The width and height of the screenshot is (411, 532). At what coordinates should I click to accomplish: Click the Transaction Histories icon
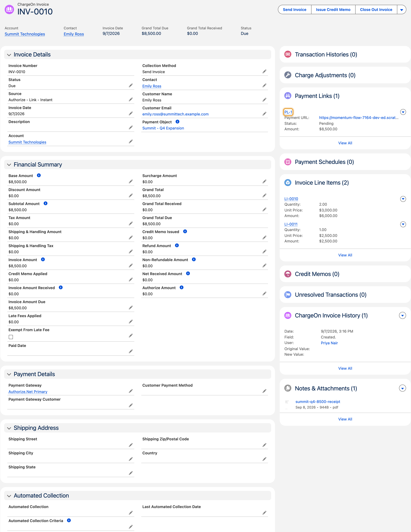[x=288, y=54]
